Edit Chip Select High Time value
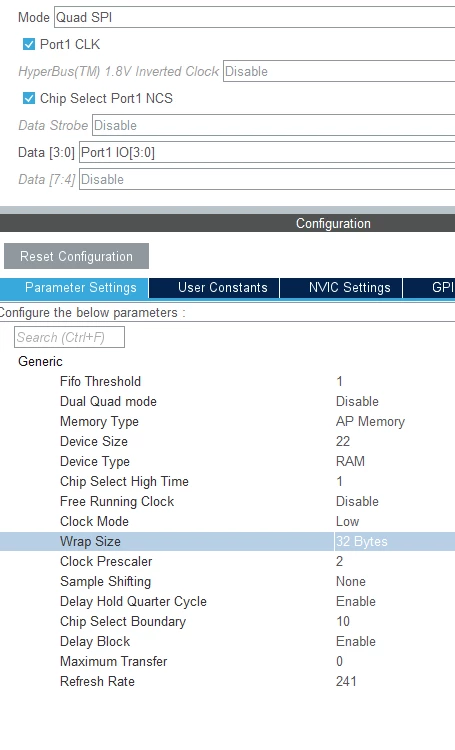This screenshot has width=455, height=750. coord(339,481)
